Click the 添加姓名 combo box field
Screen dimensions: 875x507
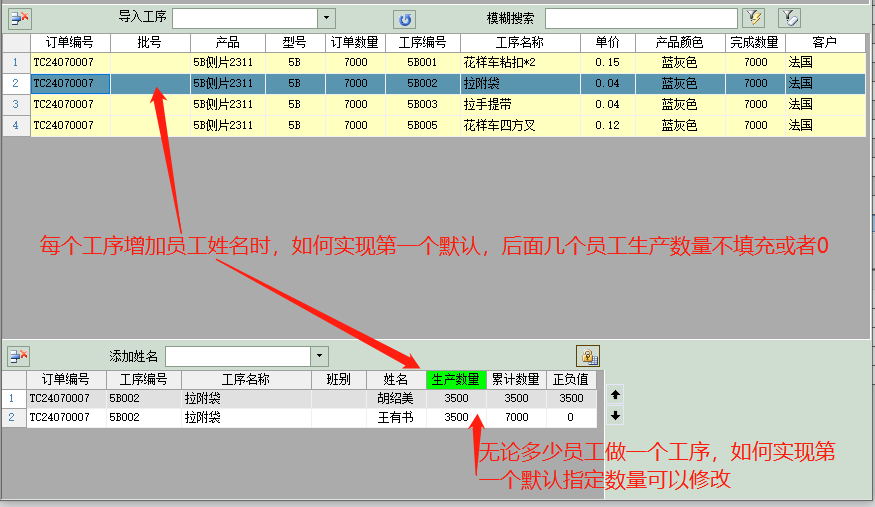pos(238,356)
